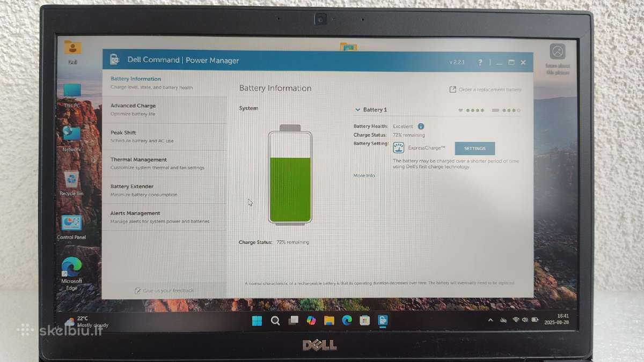
Task: Open the Microsoft Edge desktop shortcut
Action: click(x=71, y=274)
